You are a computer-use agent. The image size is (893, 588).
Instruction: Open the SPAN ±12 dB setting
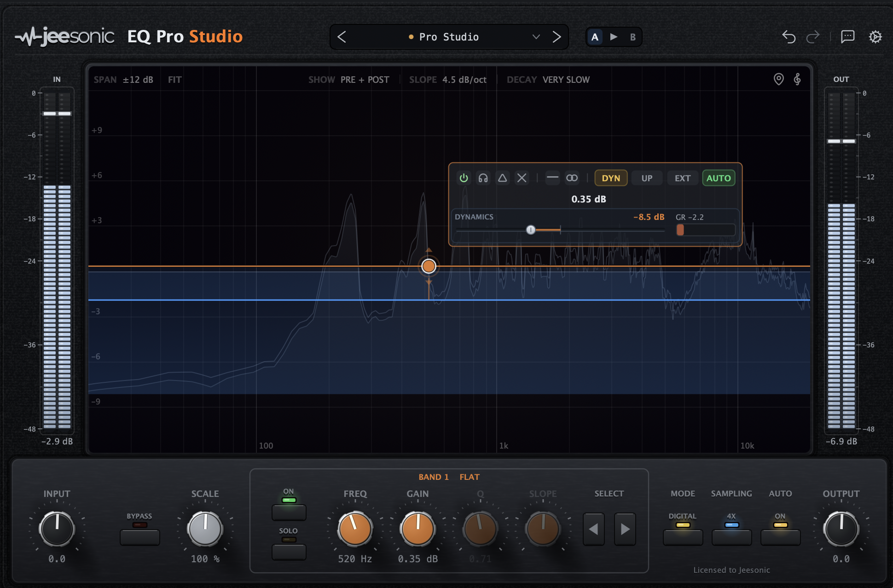[x=123, y=80]
